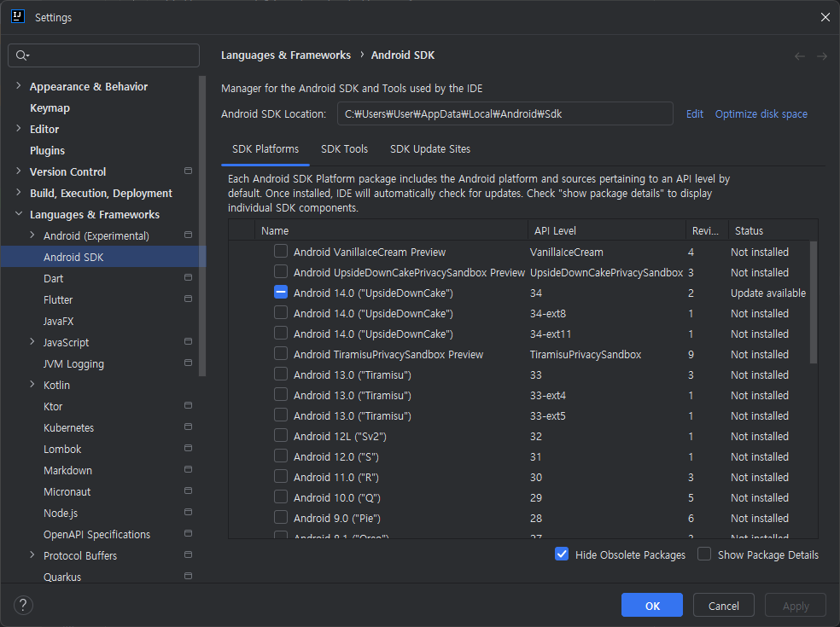
Task: Collapse Languages & Frameworks section
Action: click(19, 213)
